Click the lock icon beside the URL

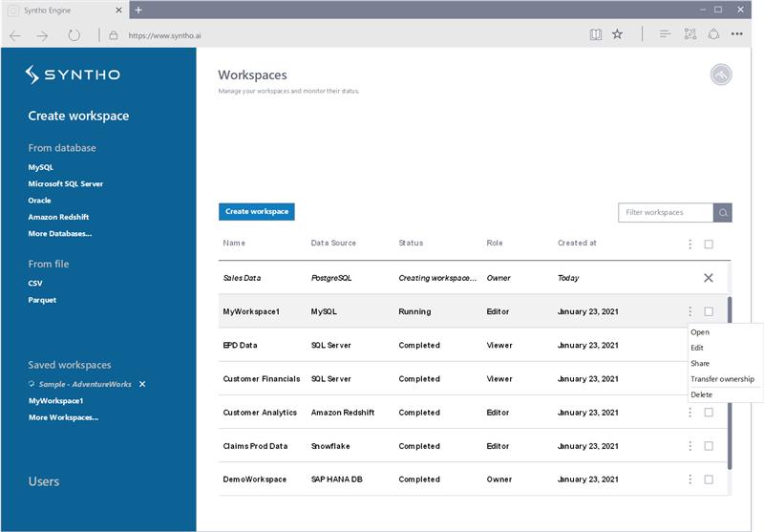pyautogui.click(x=114, y=35)
